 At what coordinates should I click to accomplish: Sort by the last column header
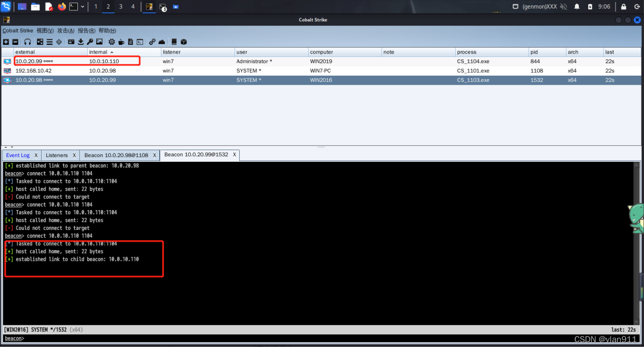[622, 52]
